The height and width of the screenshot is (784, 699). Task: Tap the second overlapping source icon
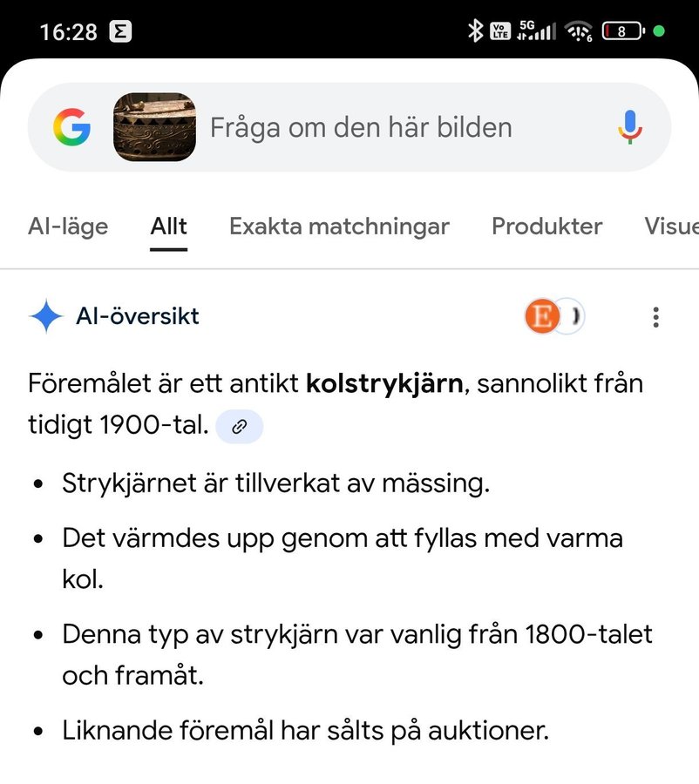click(x=573, y=317)
